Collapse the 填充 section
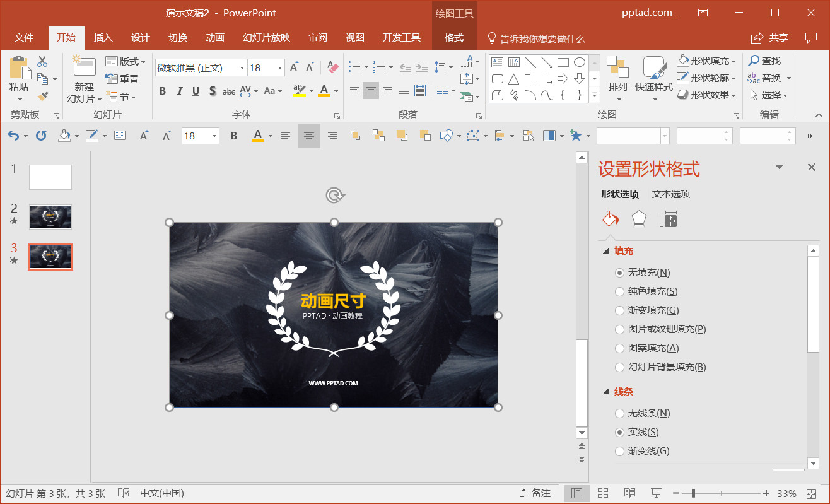 tap(607, 251)
